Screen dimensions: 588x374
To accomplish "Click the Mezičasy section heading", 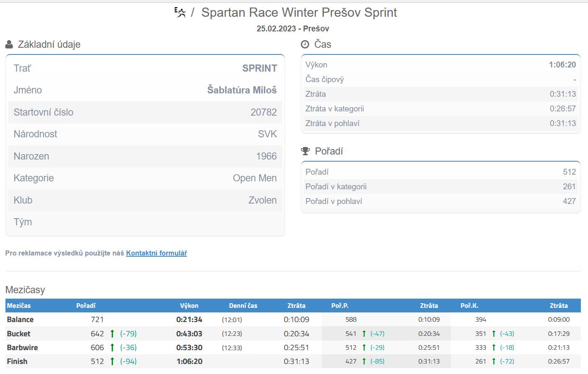I will pos(25,290).
